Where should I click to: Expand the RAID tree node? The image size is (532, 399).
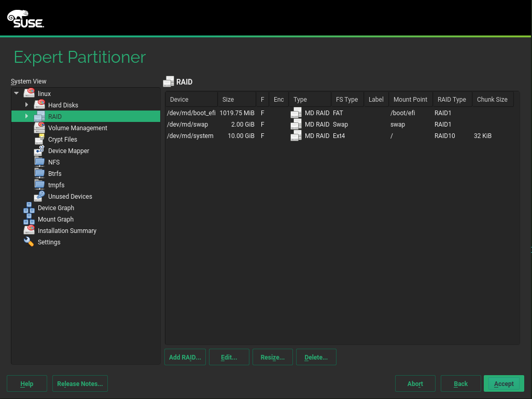[x=26, y=116]
